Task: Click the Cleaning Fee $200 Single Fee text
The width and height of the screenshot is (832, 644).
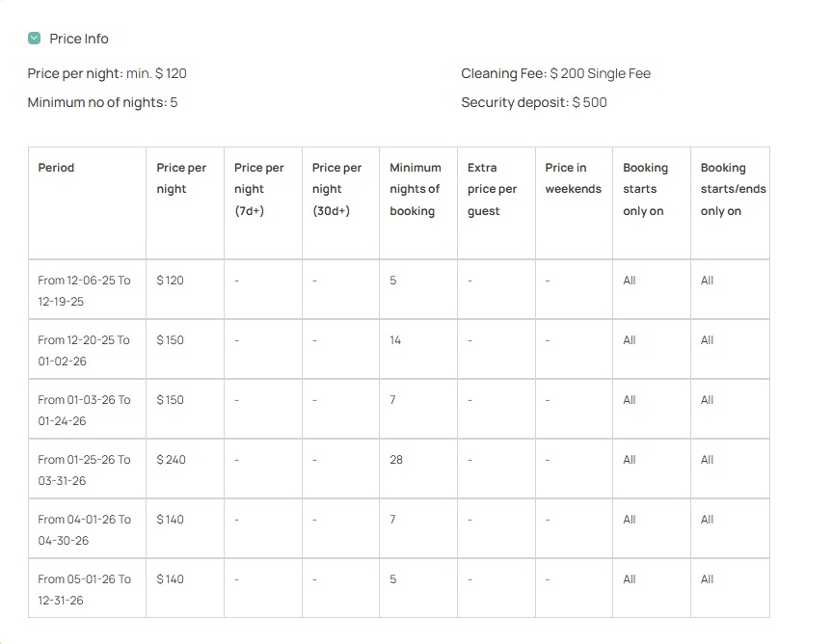Action: point(555,73)
